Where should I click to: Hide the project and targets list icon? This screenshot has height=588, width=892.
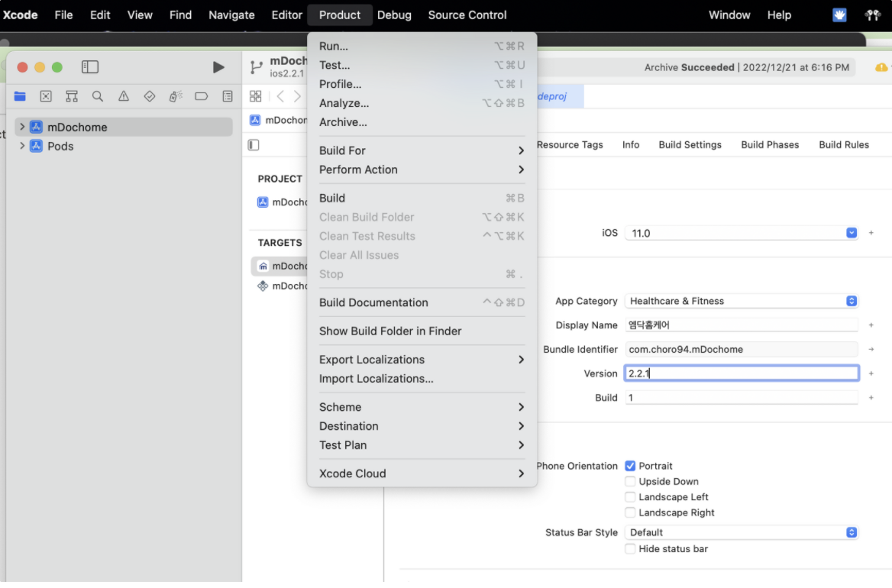[254, 145]
